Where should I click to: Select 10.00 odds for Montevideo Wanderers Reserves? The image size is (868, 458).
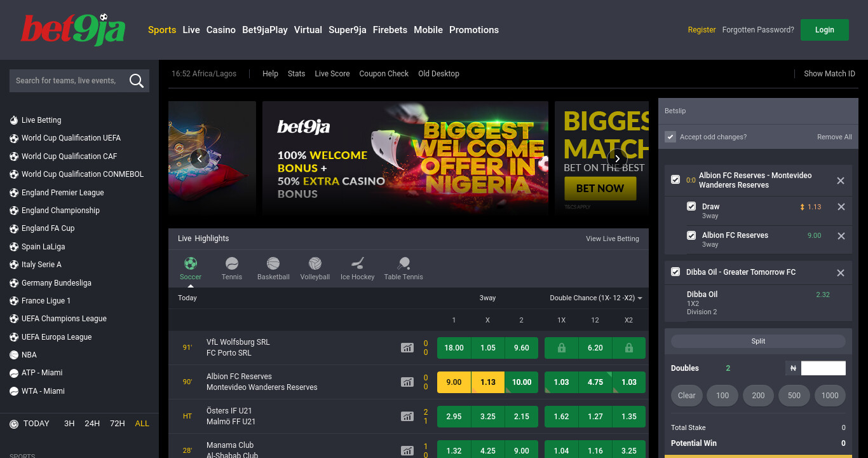[521, 382]
